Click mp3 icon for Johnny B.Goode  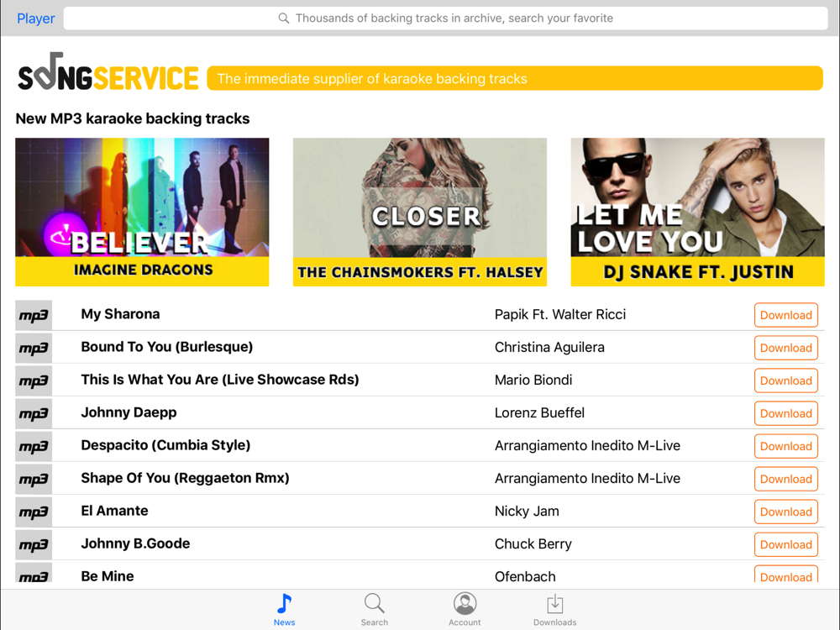[34, 544]
